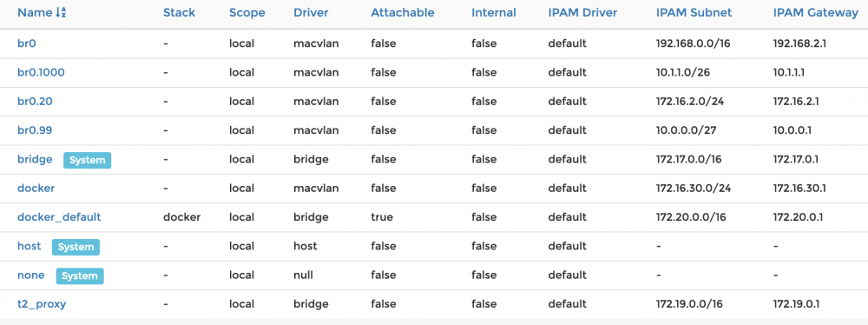Open the docker_default network

(59, 217)
